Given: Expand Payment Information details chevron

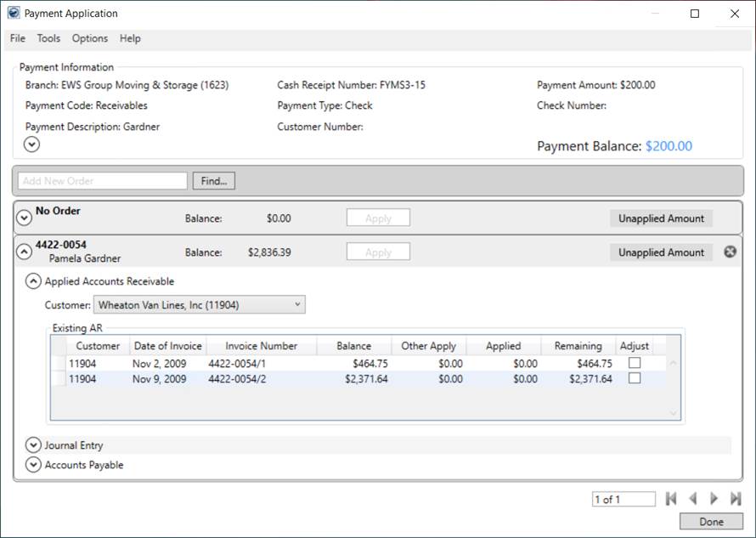Looking at the screenshot, I should tap(32, 144).
